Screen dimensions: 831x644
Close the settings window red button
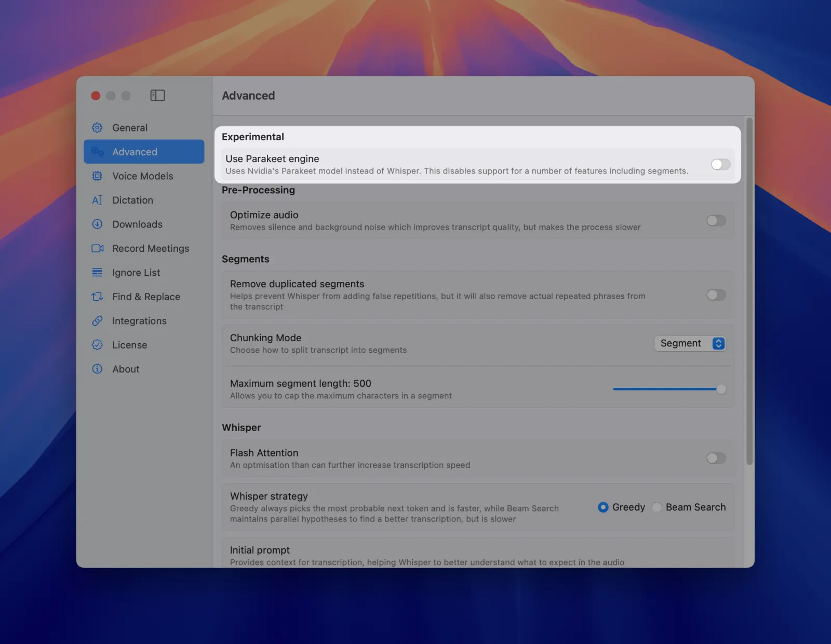point(96,96)
